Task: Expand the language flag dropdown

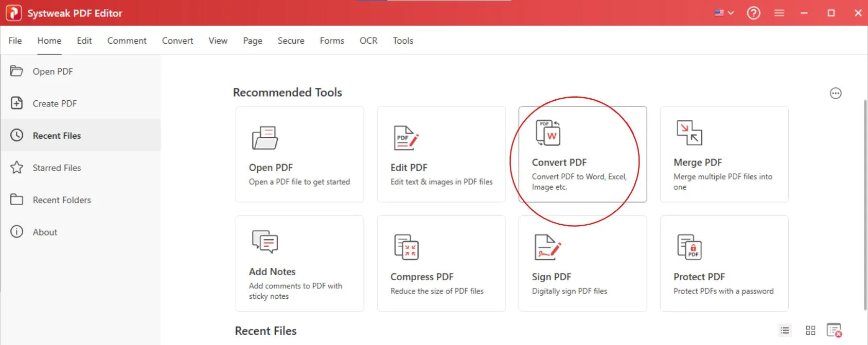Action: point(723,13)
